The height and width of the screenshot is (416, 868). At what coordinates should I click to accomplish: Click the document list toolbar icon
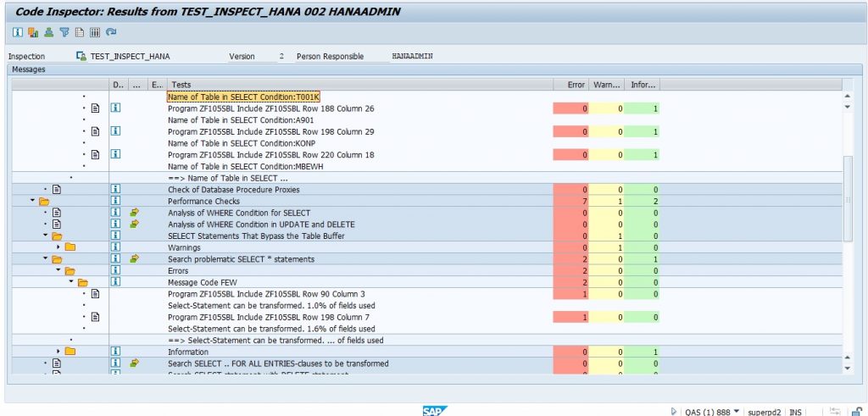point(80,33)
